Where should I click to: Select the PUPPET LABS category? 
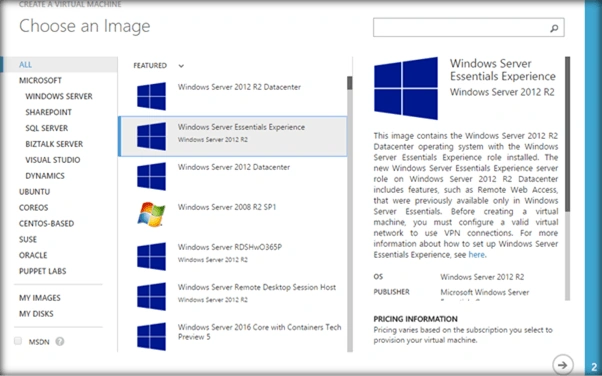coord(43,271)
